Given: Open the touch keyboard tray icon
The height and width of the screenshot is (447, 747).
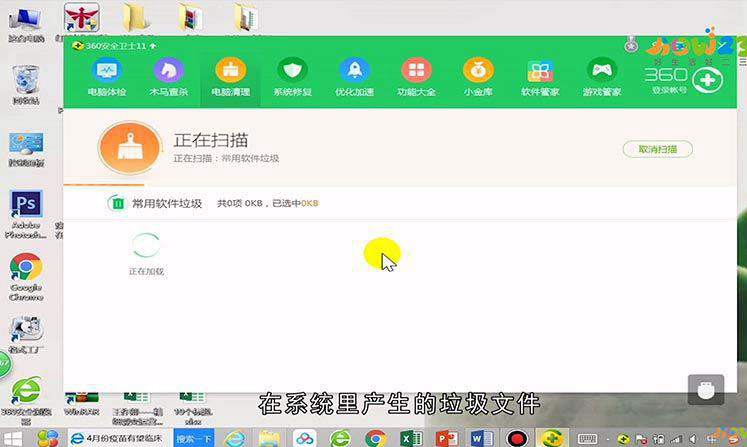Looking at the screenshot, I should 587,439.
